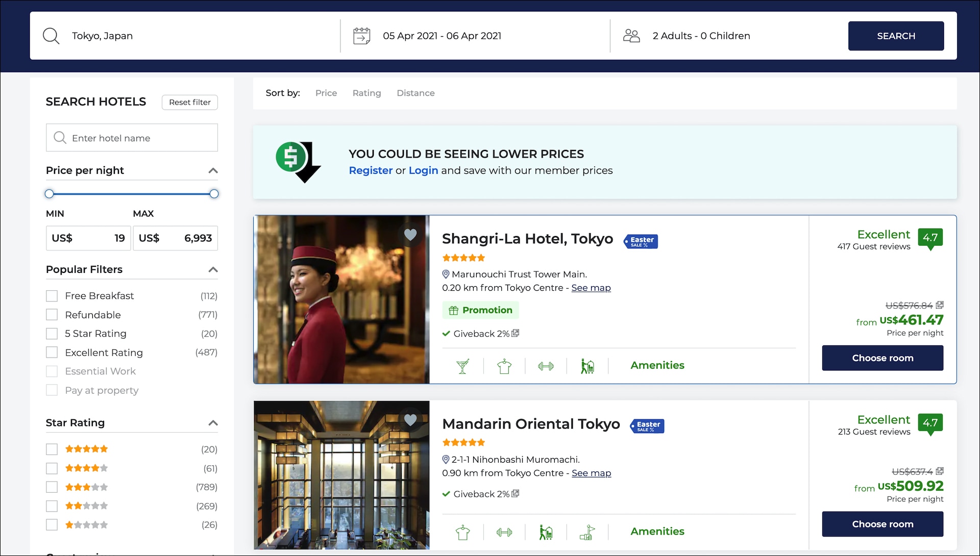Favorite Mandarin Oriental with heart icon
The image size is (980, 556).
(x=410, y=420)
